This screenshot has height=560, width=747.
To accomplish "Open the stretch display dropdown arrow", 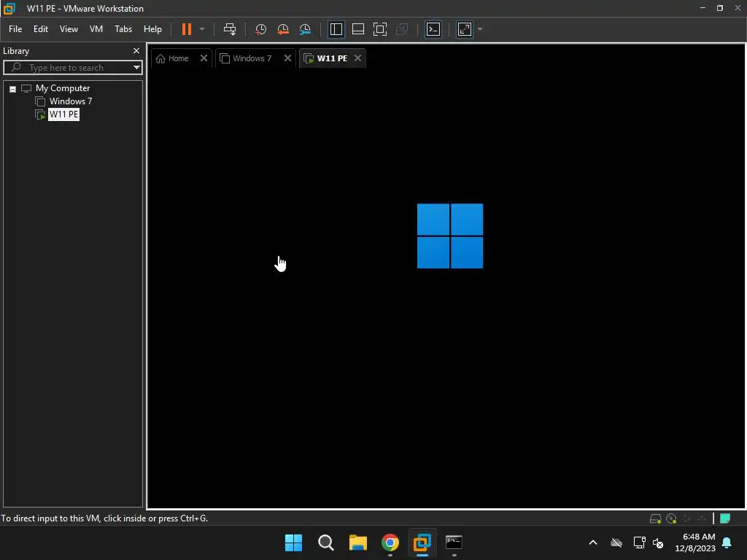I will pyautogui.click(x=480, y=29).
